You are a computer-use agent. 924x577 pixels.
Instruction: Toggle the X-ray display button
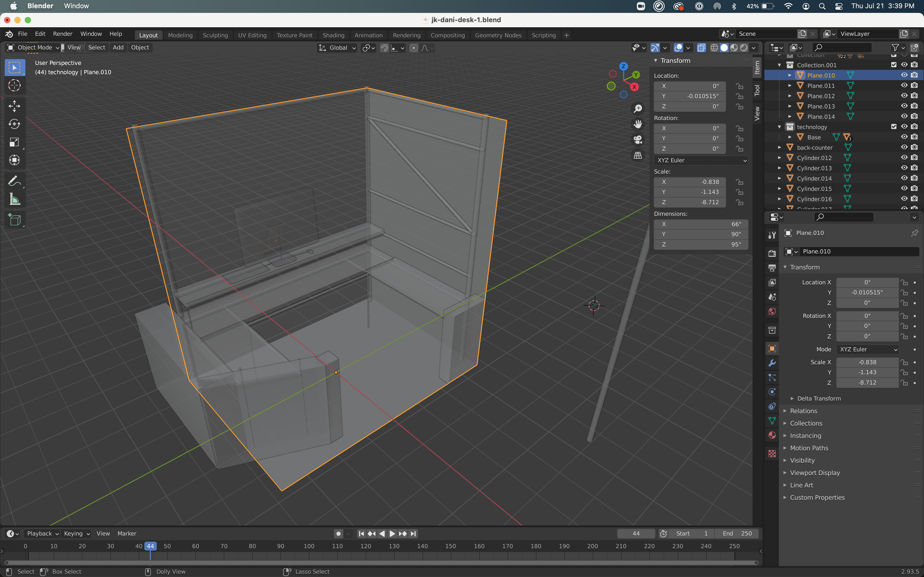702,48
